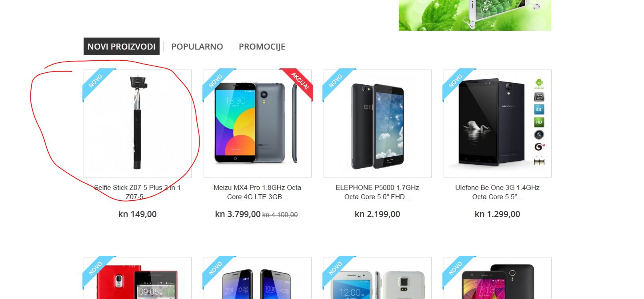Click the Ulefone Be One 3G title link
Image resolution: width=644 pixels, height=299 pixels.
pyautogui.click(x=498, y=192)
